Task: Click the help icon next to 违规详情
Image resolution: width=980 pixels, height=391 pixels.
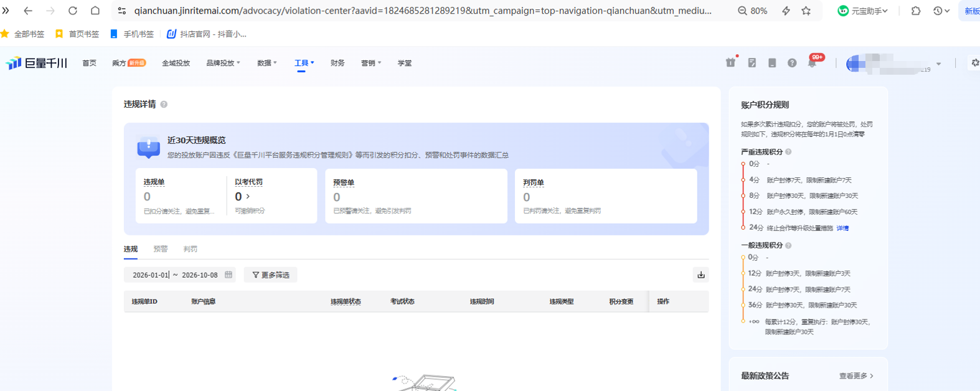Action: [x=164, y=105]
